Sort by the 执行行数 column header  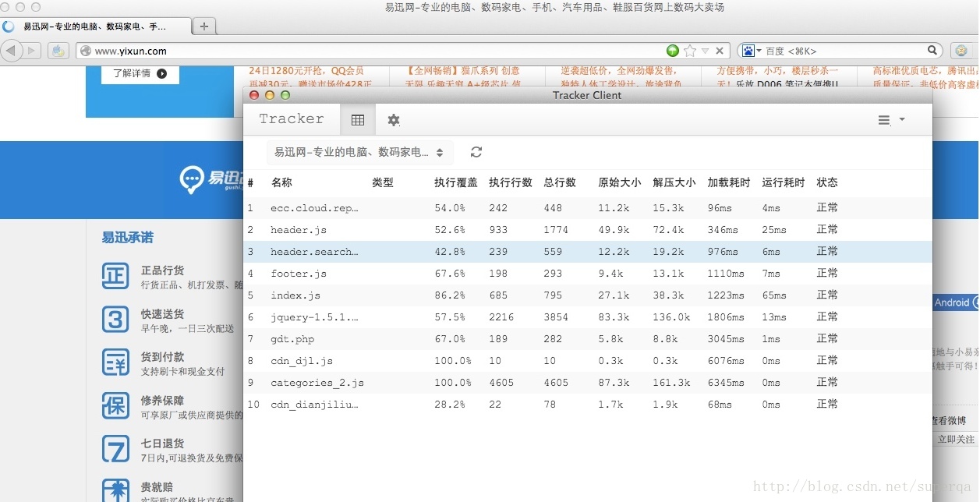click(x=511, y=182)
